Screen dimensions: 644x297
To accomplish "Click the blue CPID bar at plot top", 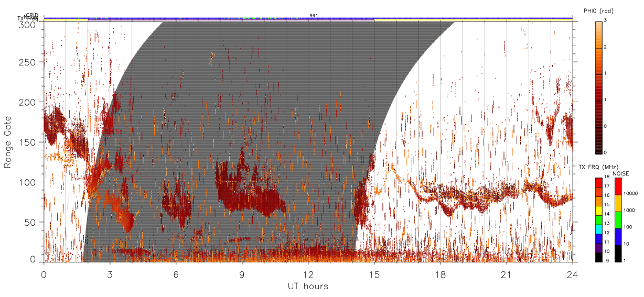I will pos(308,18).
